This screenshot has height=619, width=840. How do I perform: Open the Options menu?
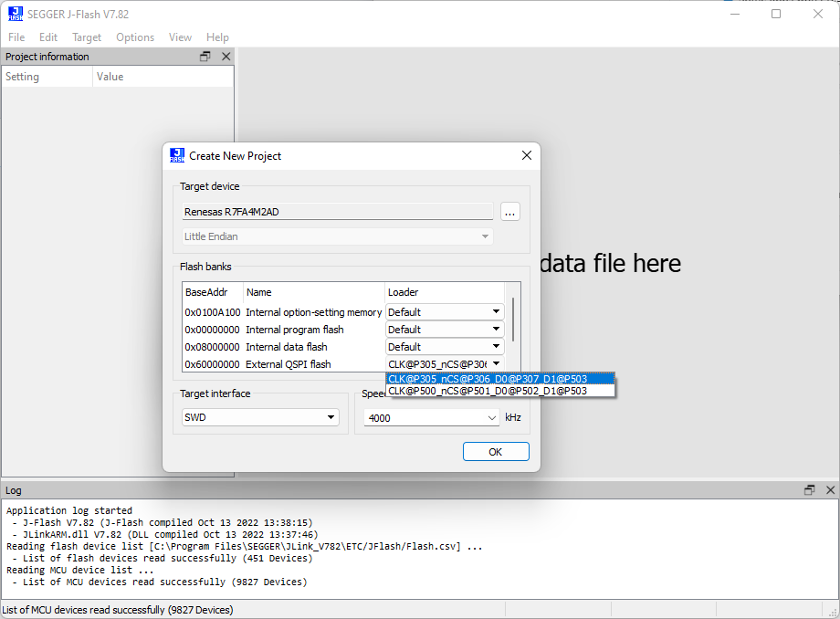coord(135,37)
